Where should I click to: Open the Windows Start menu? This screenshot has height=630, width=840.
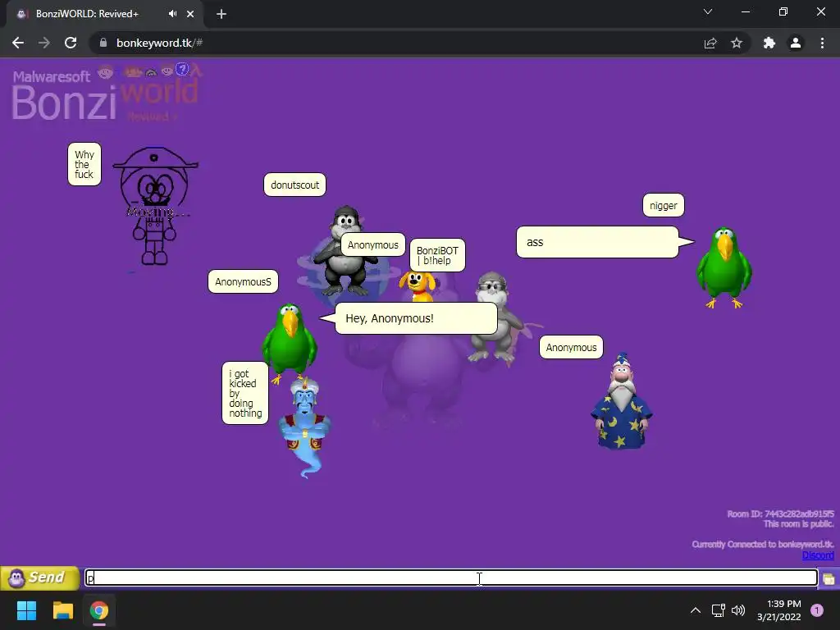pyautogui.click(x=26, y=610)
